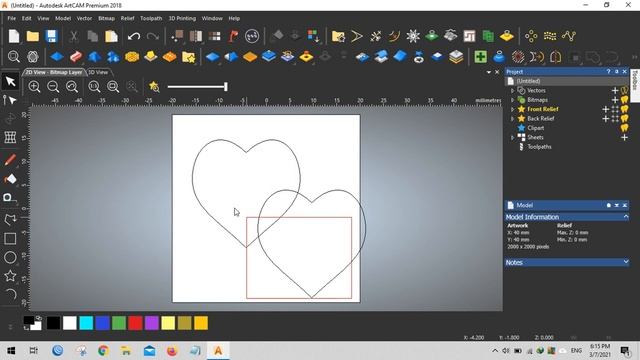
Task: Click the green plus relief icon
Action: [480, 57]
